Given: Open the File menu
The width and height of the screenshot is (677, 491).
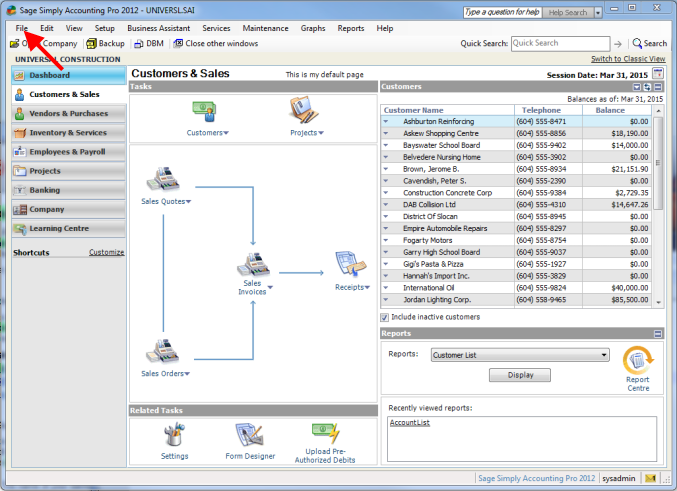Looking at the screenshot, I should pyautogui.click(x=22, y=29).
